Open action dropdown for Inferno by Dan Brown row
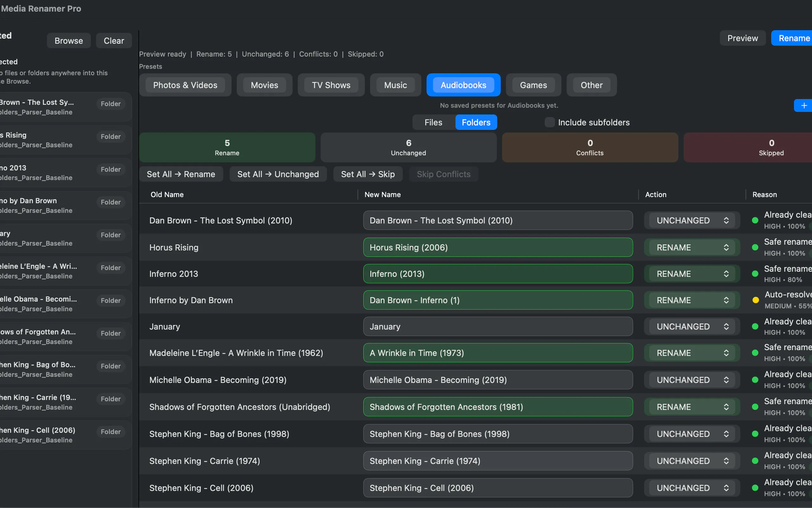 (692, 300)
